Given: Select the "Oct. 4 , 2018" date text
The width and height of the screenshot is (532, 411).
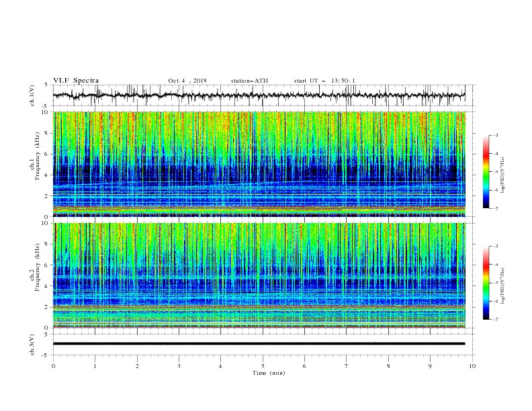Looking at the screenshot, I should point(187,81).
